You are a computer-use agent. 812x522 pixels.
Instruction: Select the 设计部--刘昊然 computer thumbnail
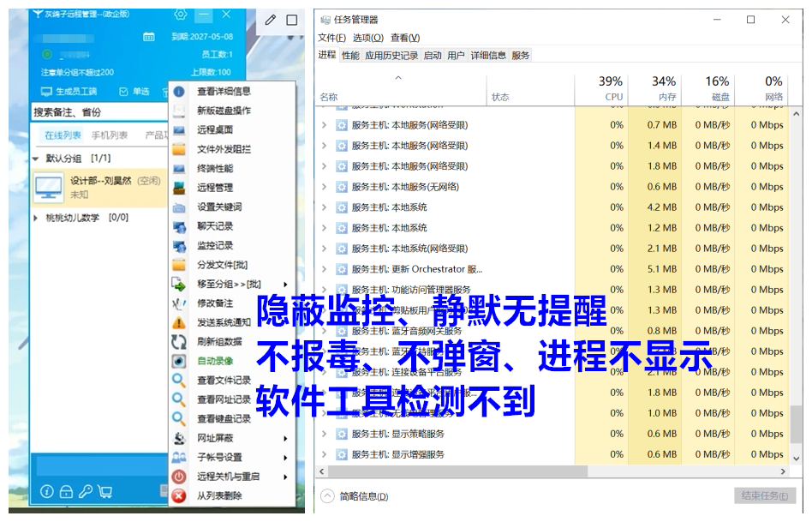48,187
